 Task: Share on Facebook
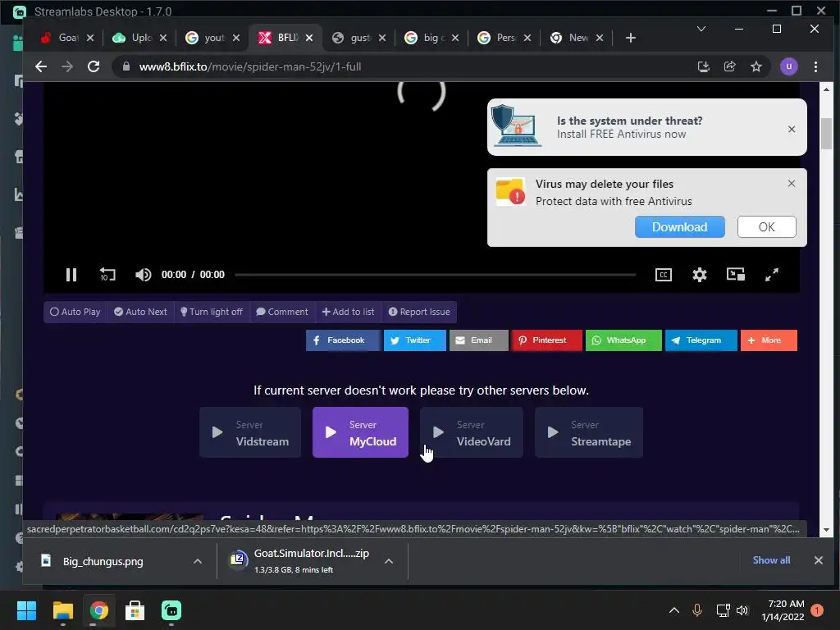(342, 340)
